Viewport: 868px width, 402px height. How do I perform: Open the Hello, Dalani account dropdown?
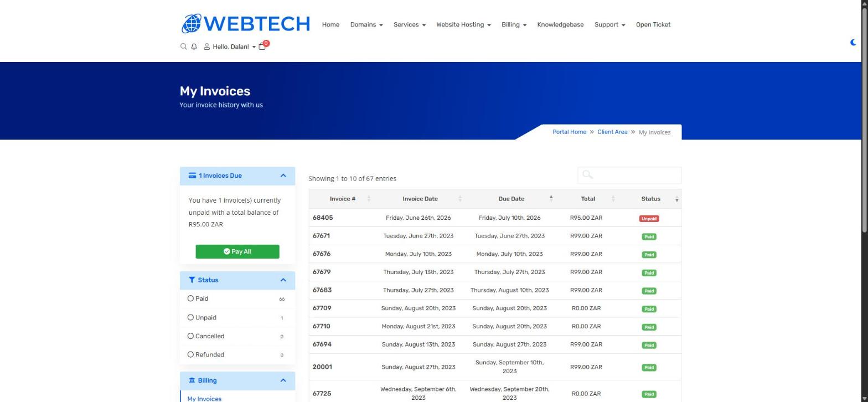[x=230, y=47]
